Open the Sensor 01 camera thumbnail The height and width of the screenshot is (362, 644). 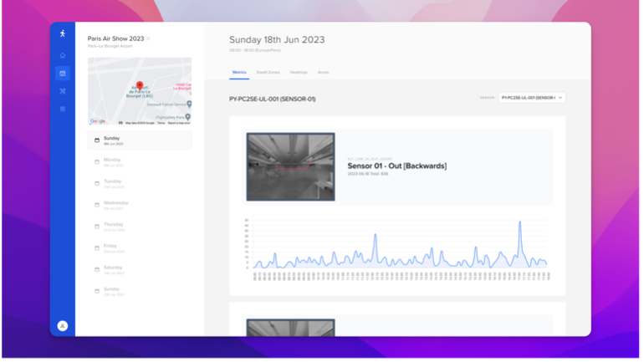pos(290,166)
